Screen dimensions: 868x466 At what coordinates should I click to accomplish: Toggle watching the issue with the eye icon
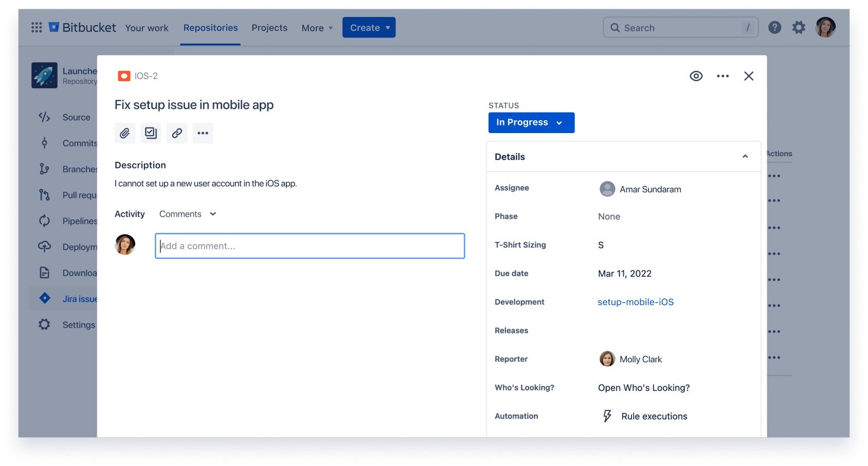[x=696, y=76]
